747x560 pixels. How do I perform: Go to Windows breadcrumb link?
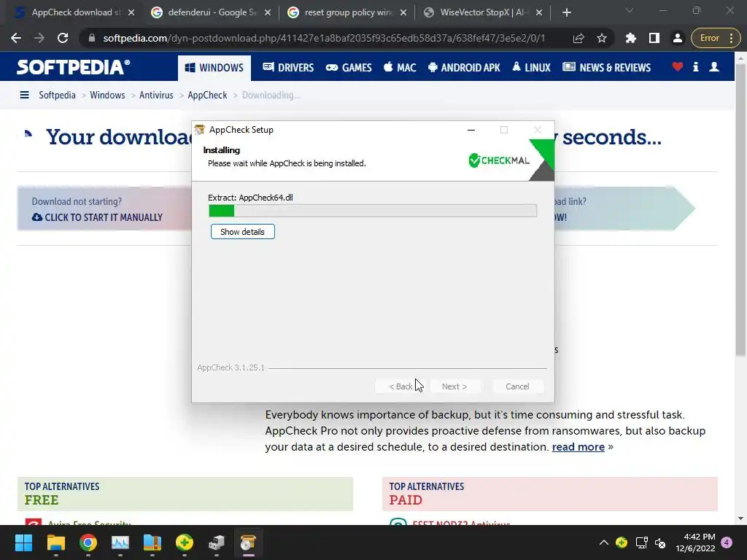107,96
